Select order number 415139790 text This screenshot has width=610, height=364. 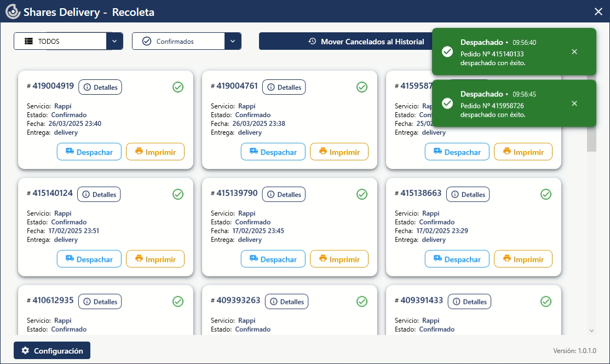tap(237, 193)
